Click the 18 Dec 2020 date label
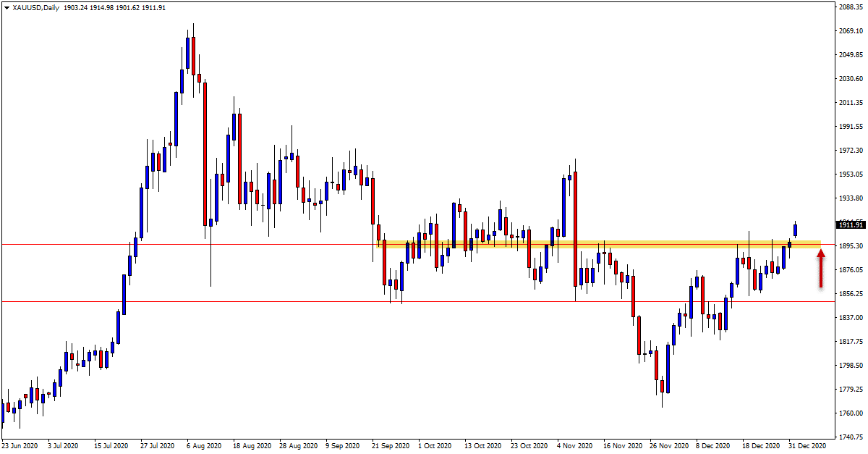This screenshot has width=868, height=454. (762, 446)
